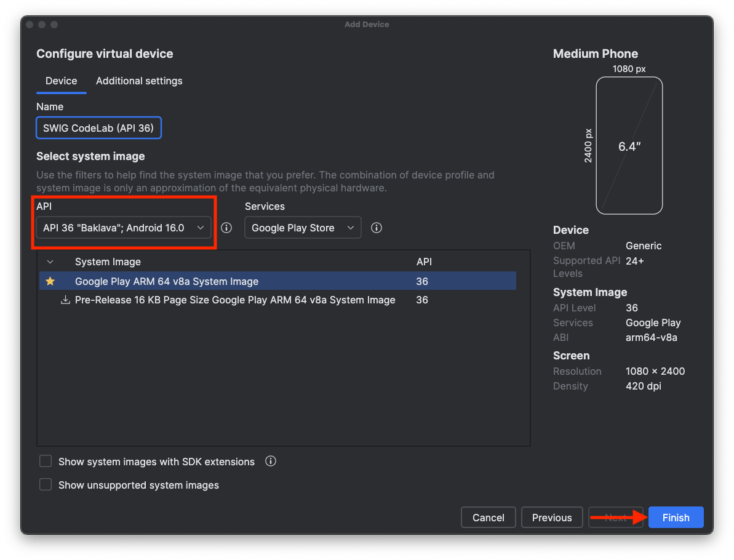Enable Show unsupported system images

(x=45, y=484)
